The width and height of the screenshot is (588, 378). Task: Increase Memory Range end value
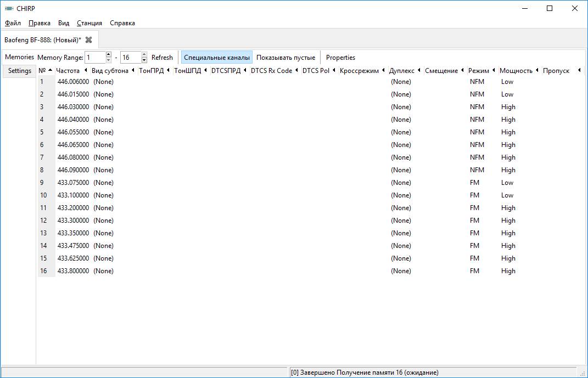tap(144, 54)
